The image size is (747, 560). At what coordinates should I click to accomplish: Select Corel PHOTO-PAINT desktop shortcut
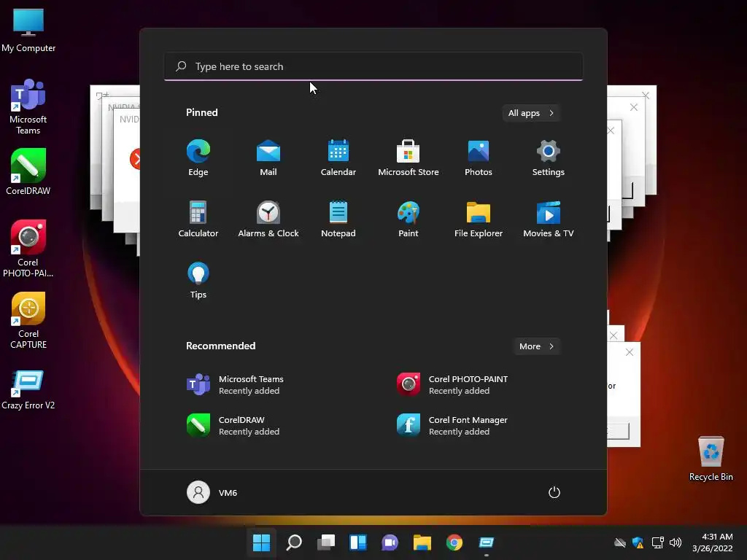coord(28,249)
